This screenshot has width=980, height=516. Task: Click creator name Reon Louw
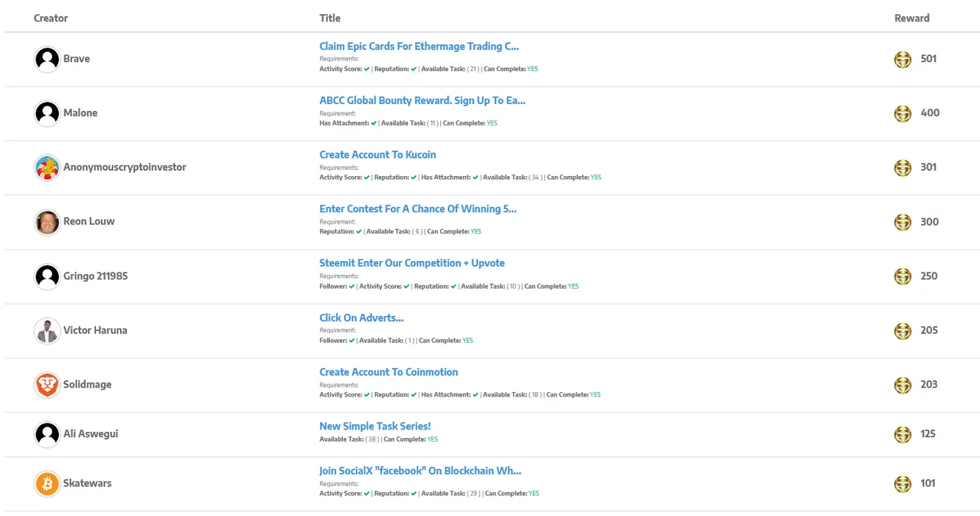(x=89, y=222)
